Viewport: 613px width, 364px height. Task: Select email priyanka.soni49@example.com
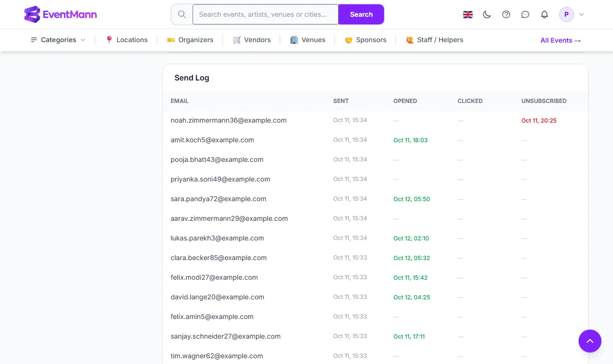[220, 179]
